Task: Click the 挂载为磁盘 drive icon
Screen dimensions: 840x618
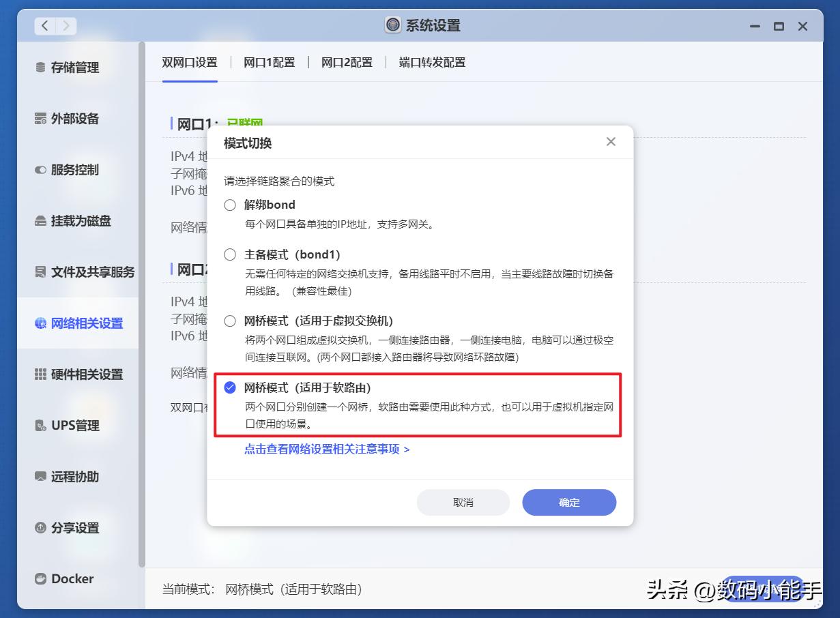Action: coord(40,221)
